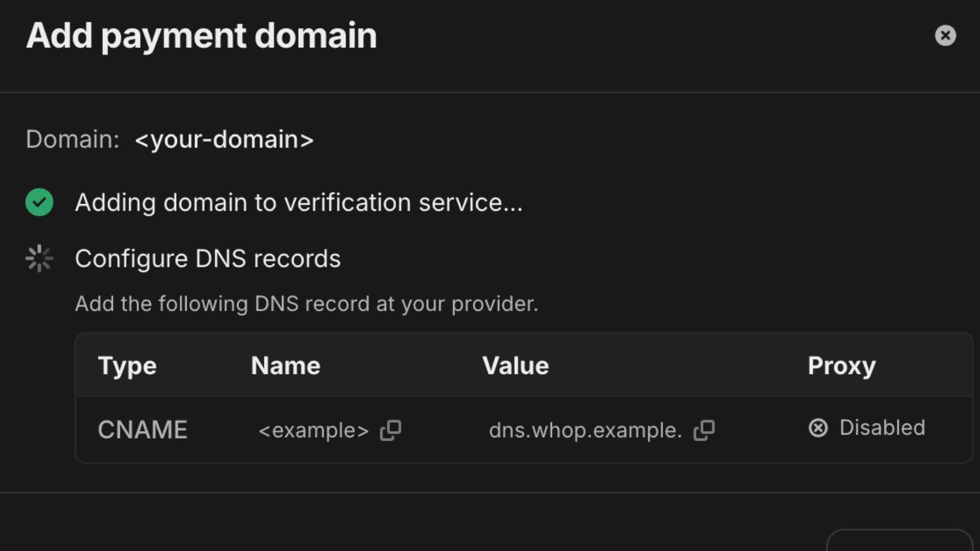Click the dns.whop.example. value text
Image resolution: width=980 pixels, height=551 pixels.
(x=585, y=431)
